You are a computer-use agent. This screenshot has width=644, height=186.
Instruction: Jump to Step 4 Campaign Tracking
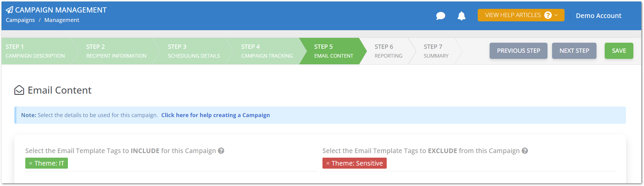(267, 51)
